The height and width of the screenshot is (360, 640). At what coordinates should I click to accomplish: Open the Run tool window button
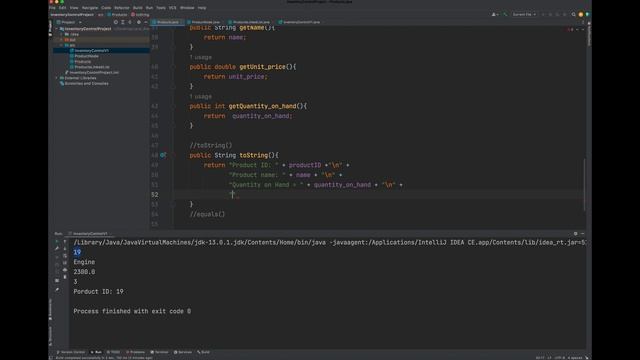pyautogui.click(x=96, y=352)
